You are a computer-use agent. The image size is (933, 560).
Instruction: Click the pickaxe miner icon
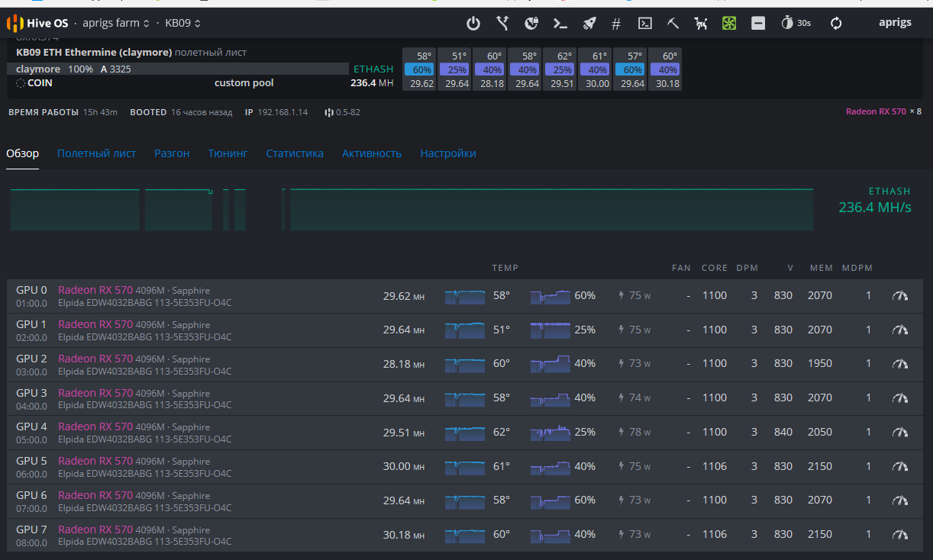(x=673, y=23)
